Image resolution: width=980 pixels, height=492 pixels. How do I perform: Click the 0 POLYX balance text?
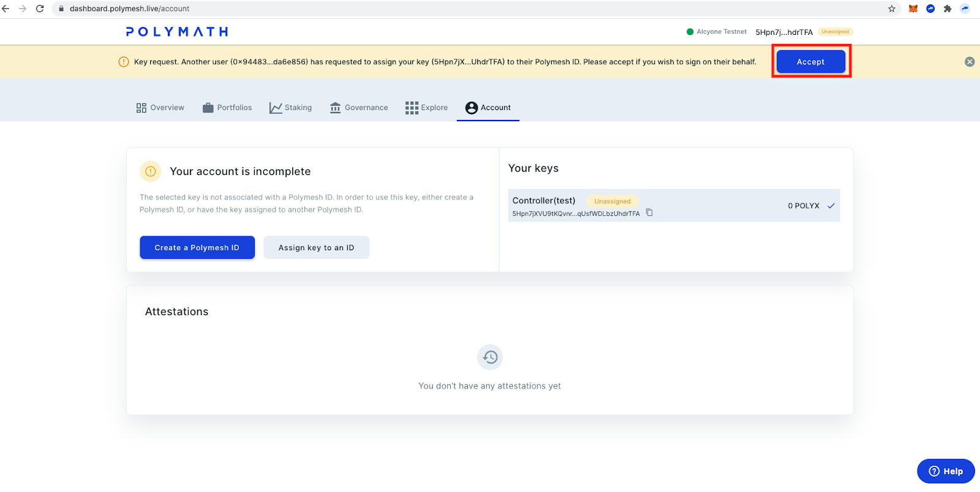pos(804,206)
